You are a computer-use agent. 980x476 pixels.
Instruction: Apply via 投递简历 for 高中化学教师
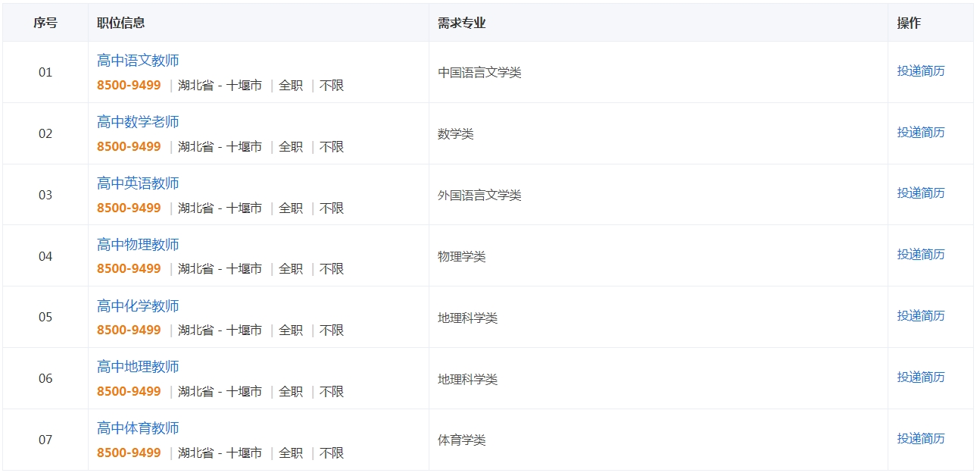click(x=921, y=316)
